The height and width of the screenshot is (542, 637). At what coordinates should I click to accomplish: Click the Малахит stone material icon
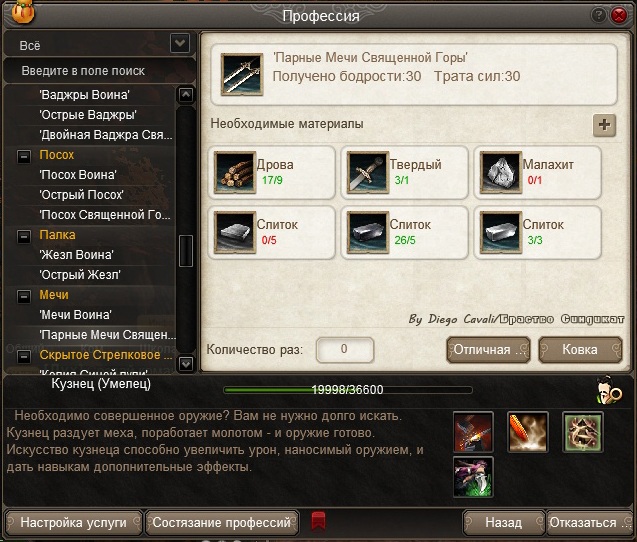[x=501, y=173]
